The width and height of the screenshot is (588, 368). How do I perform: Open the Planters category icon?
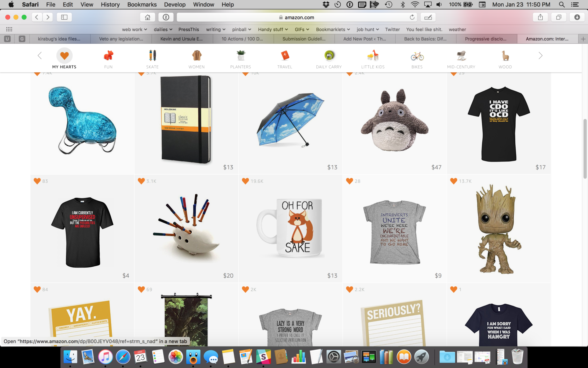(x=241, y=55)
